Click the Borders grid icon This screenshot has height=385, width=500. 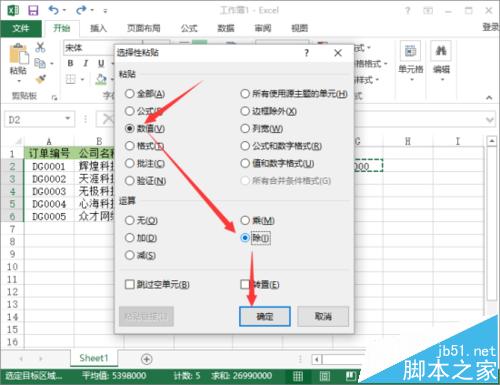[71, 79]
